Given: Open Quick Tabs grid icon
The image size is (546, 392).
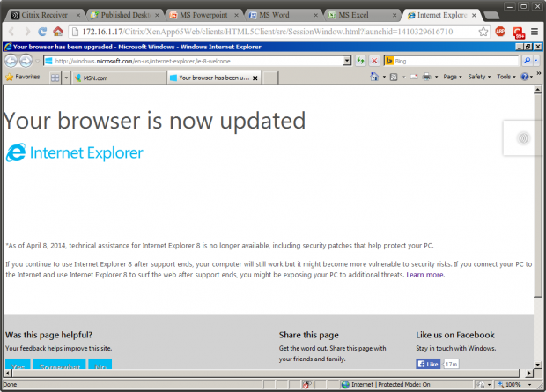Looking at the screenshot, I should [x=55, y=78].
